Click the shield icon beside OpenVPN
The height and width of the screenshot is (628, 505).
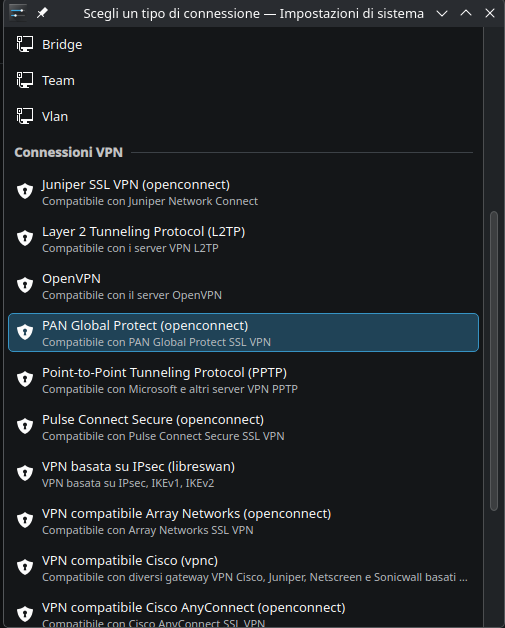[25, 285]
